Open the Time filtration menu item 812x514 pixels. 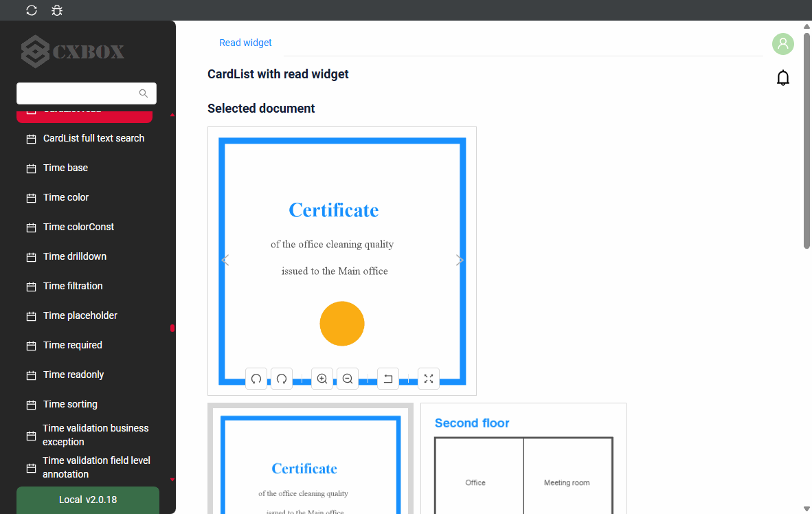[86, 286]
